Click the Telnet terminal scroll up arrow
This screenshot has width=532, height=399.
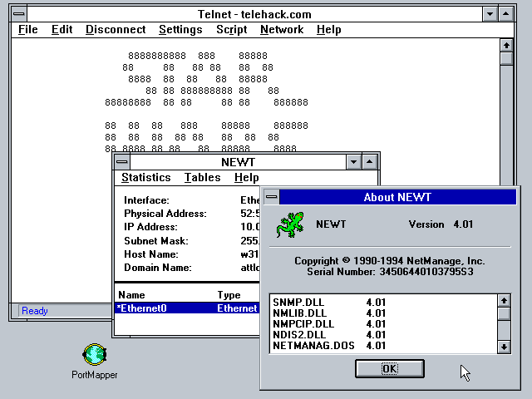[506, 46]
